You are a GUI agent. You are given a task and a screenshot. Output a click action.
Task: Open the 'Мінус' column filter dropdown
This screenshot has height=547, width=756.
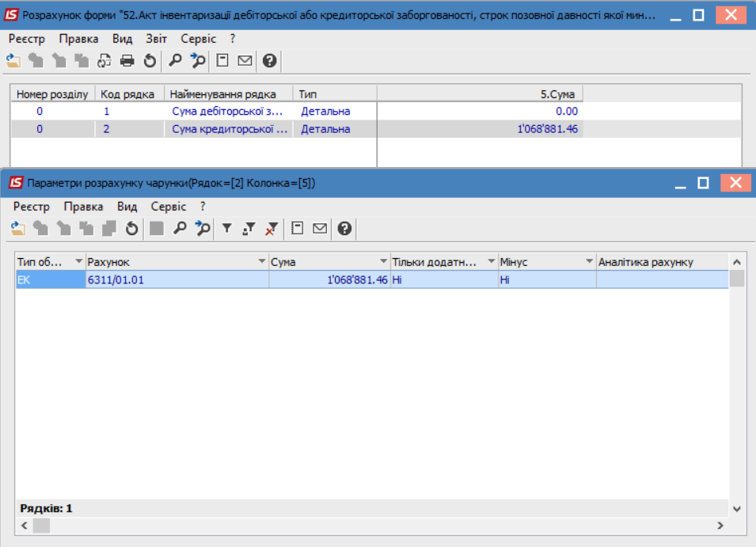589,262
